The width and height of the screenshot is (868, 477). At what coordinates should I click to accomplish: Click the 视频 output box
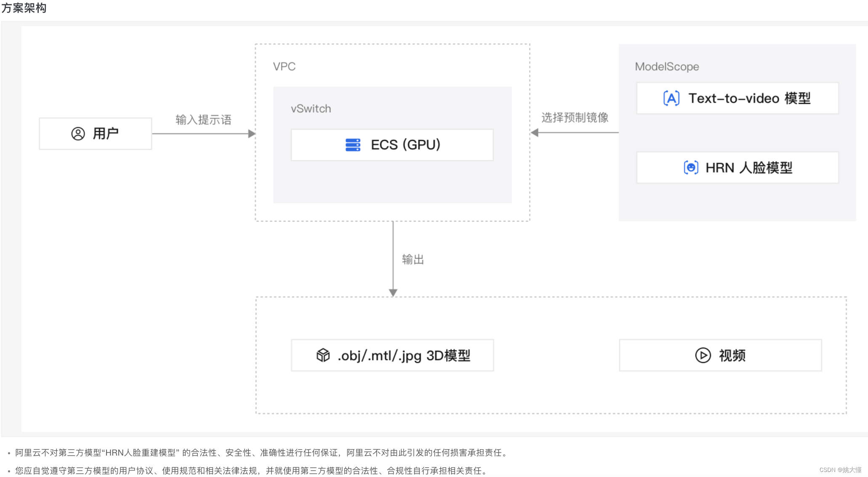720,355
